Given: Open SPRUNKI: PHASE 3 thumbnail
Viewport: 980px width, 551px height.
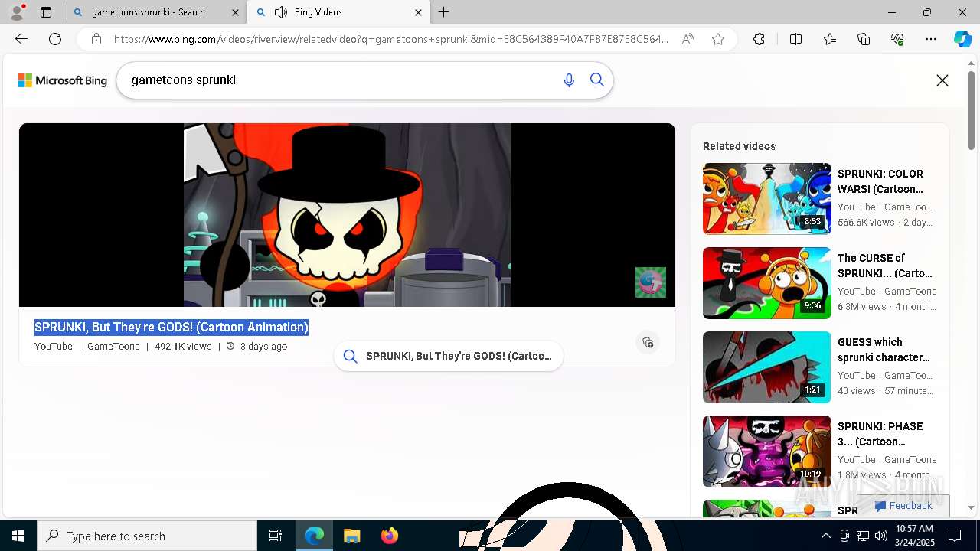Looking at the screenshot, I should (766, 451).
